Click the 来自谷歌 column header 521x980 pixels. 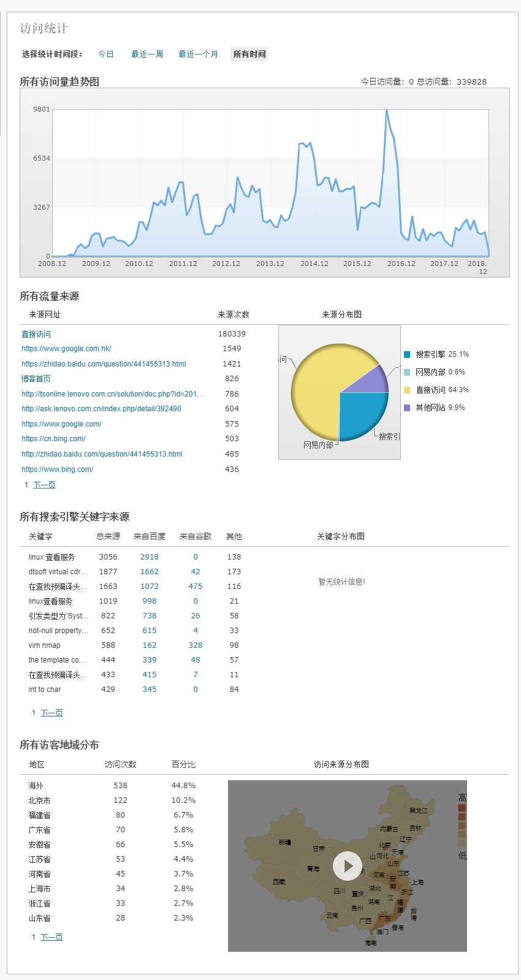click(196, 536)
